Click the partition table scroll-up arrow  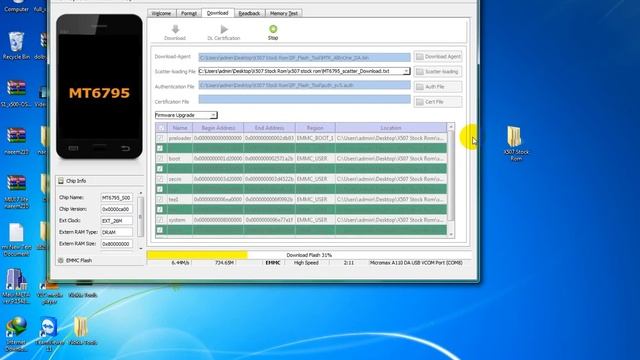point(451,127)
